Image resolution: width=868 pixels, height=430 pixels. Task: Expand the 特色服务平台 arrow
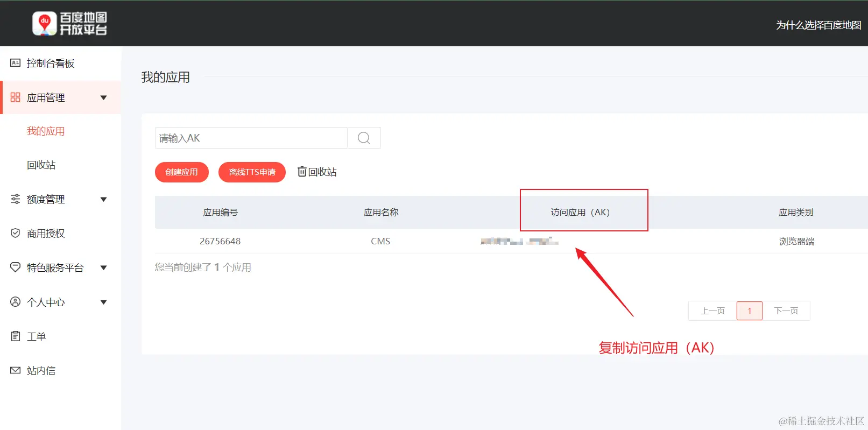pyautogui.click(x=104, y=267)
